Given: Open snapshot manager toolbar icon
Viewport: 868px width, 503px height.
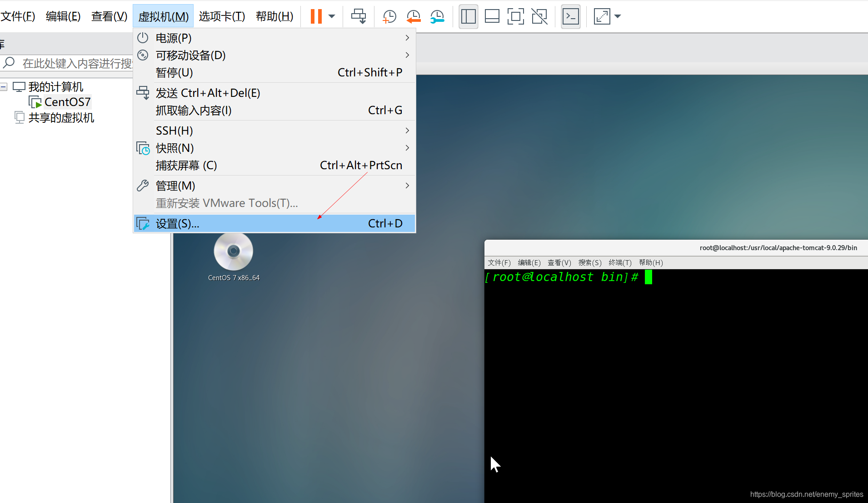Looking at the screenshot, I should pyautogui.click(x=437, y=16).
